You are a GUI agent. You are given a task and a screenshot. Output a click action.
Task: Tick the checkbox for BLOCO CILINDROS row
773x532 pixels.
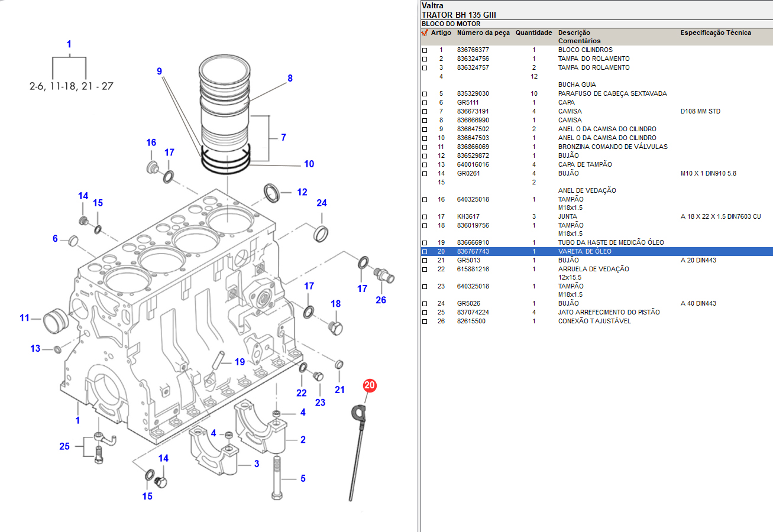[424, 50]
